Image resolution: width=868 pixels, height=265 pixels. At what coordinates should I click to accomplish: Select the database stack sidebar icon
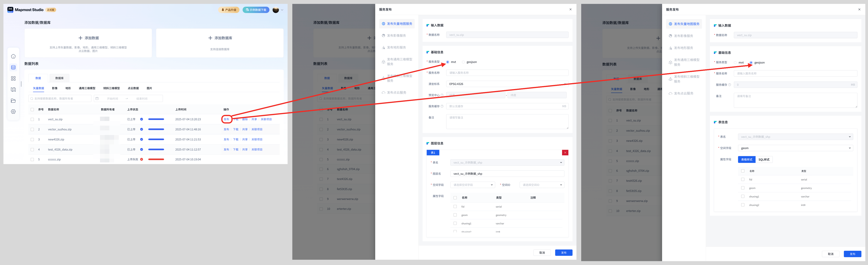[x=13, y=68]
